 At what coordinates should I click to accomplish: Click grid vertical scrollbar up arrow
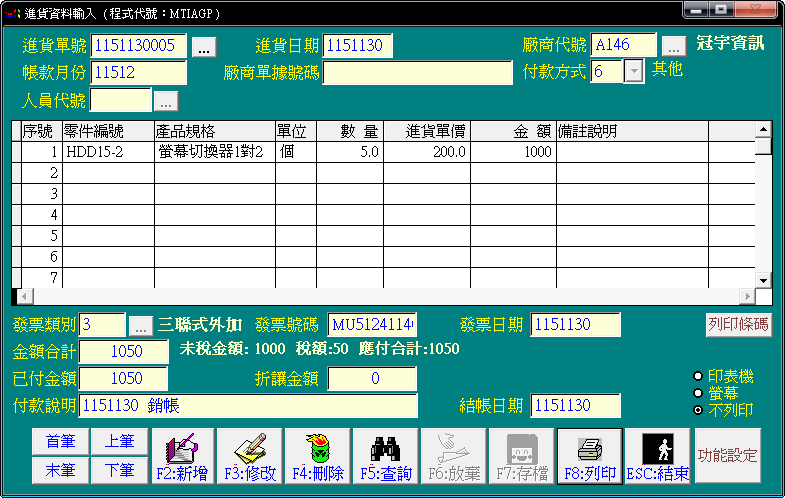pyautogui.click(x=763, y=129)
